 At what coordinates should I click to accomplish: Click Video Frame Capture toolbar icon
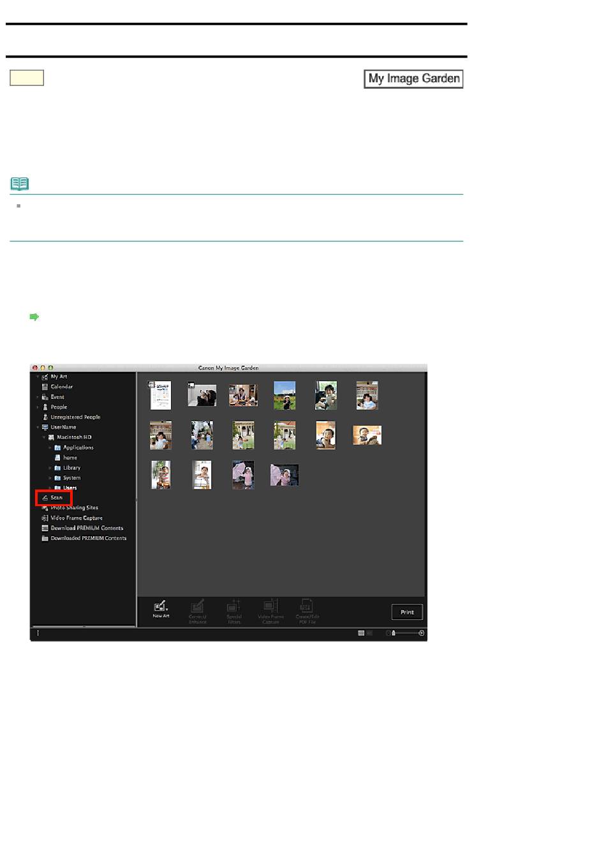coord(270,611)
